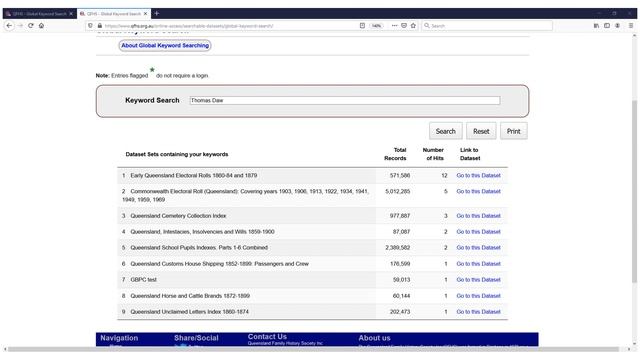
Task: Go to Horse and Cattle Brands dataset
Action: (478, 296)
